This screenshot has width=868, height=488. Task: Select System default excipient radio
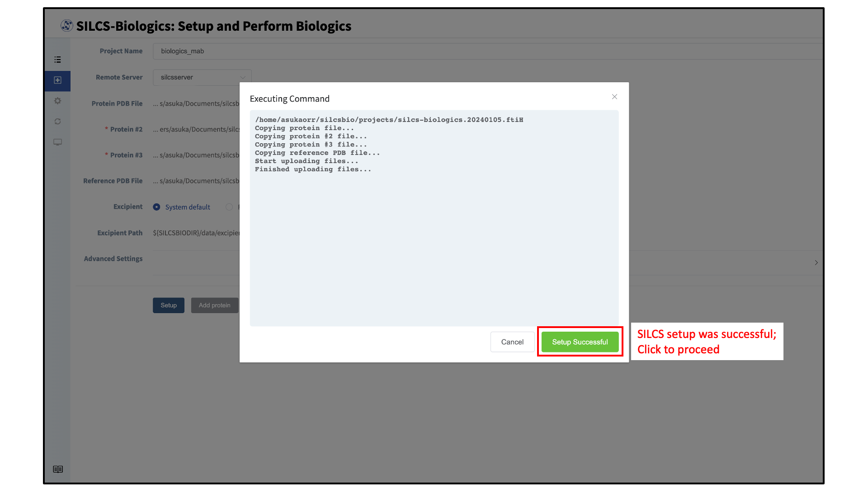click(x=157, y=207)
